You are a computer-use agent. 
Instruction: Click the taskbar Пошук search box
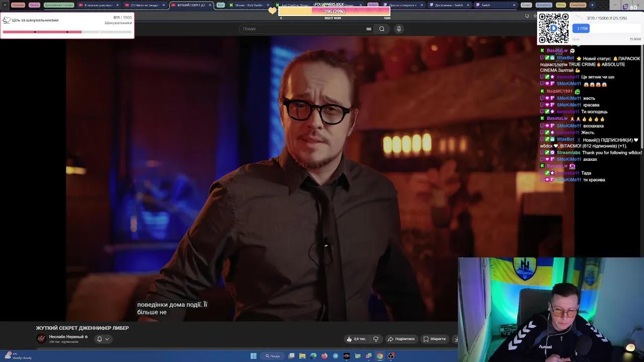tap(273, 356)
